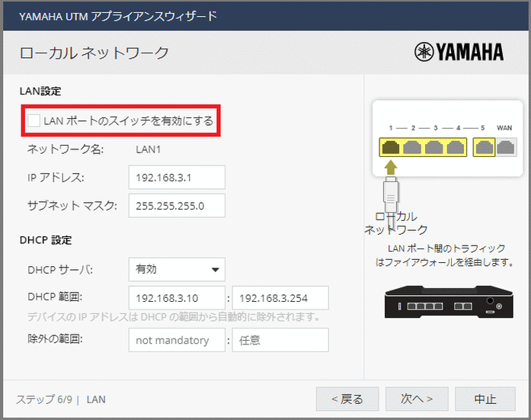The width and height of the screenshot is (531, 420).
Task: Cancel the wizard with 中止
Action: [485, 399]
